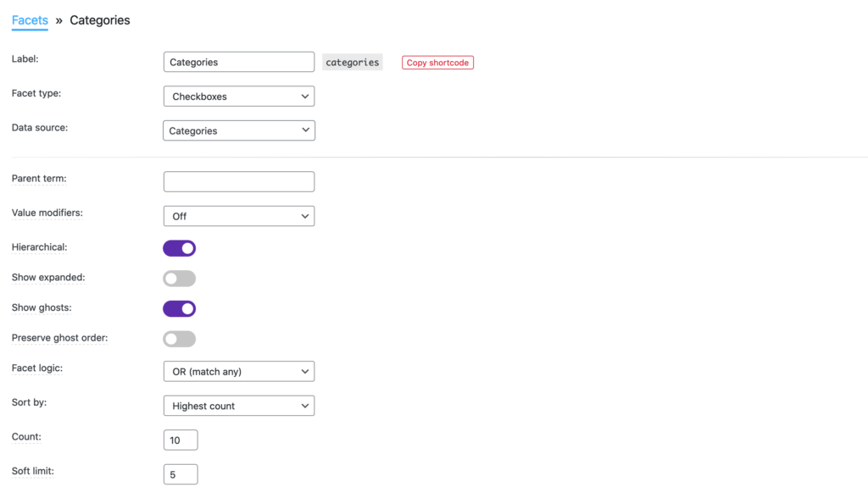Screen dimensions: 868x498
Task: Turn off the Show ghosts toggle
Action: click(x=180, y=309)
